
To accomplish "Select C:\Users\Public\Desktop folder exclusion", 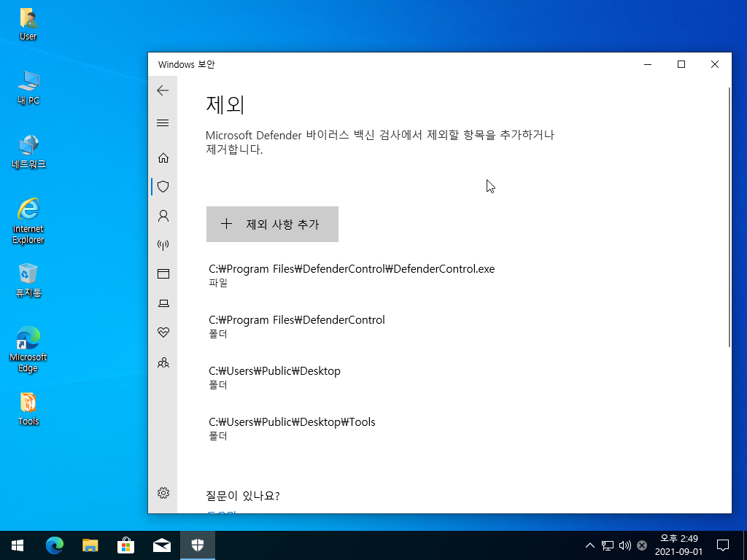I will pyautogui.click(x=274, y=377).
